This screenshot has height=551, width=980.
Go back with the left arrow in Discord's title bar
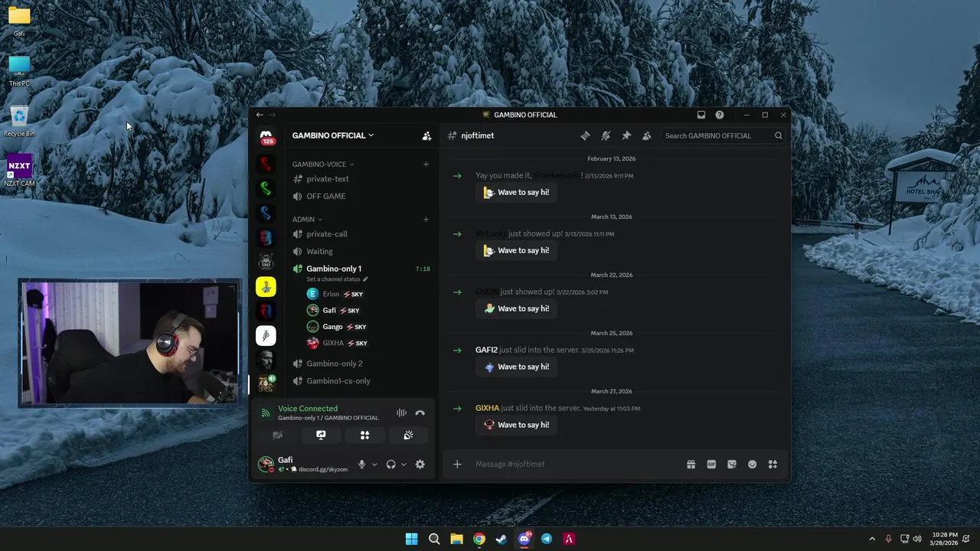(x=260, y=115)
